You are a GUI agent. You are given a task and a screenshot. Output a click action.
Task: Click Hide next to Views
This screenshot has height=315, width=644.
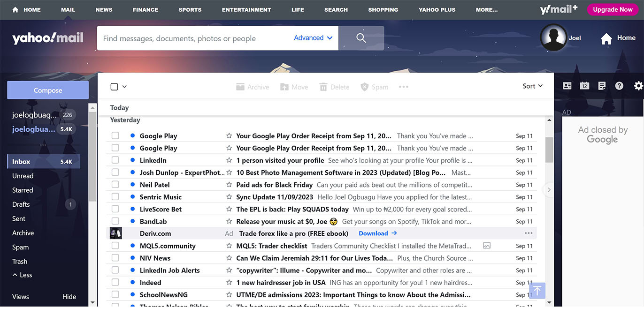pos(69,297)
